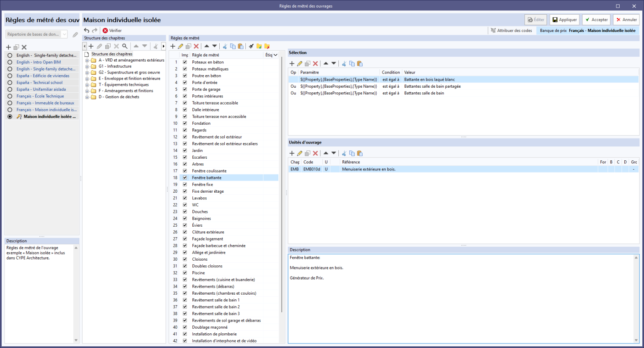644x348 pixels.
Task: Click Attribuer des codes
Action: [512, 31]
